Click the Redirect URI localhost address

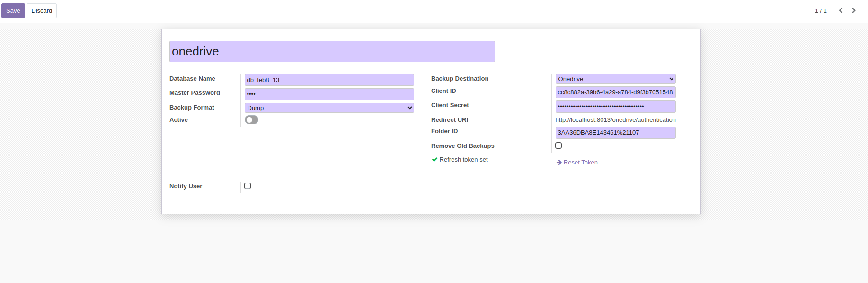click(615, 120)
